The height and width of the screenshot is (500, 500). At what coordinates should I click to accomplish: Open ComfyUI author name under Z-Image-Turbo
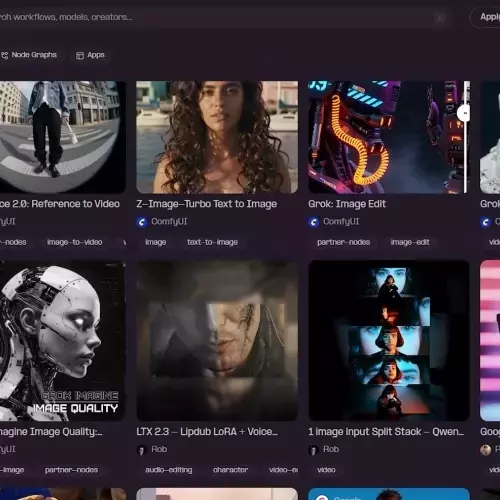click(169, 222)
